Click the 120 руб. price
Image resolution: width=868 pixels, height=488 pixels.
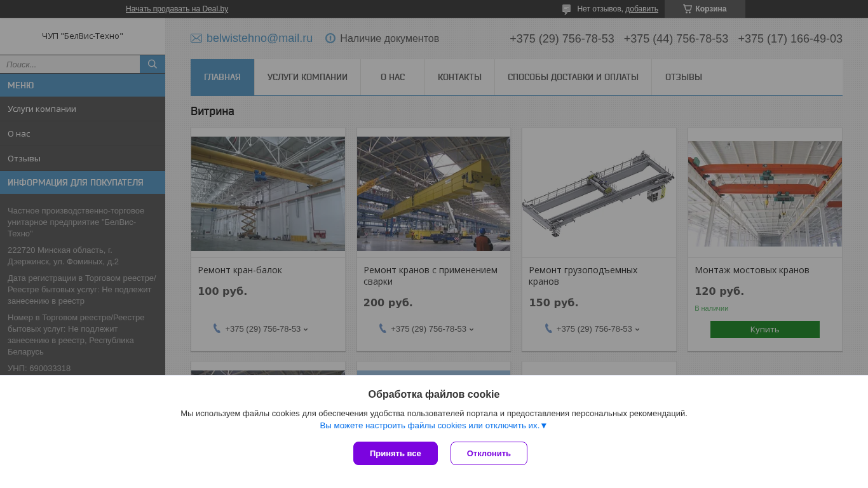point(719,292)
